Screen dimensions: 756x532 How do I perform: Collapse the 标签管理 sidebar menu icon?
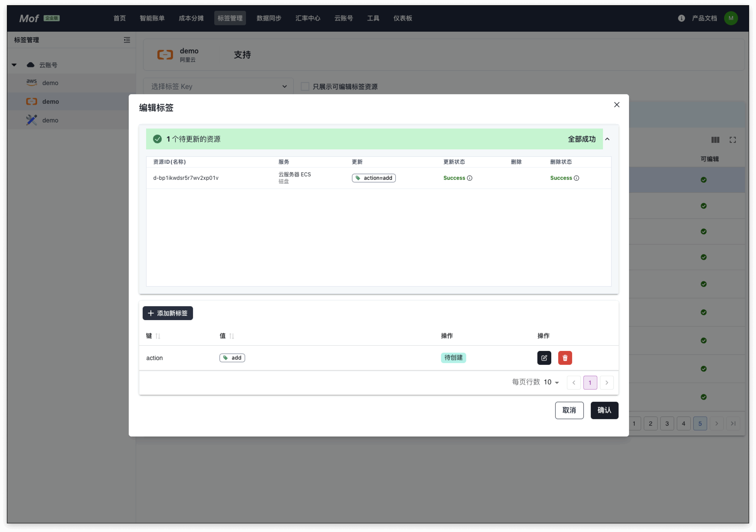(127, 40)
